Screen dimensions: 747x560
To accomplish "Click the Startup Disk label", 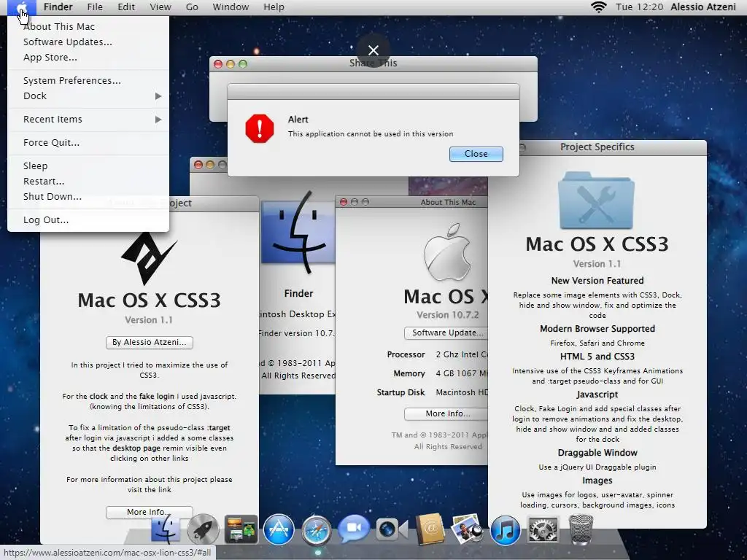I will pyautogui.click(x=400, y=392).
